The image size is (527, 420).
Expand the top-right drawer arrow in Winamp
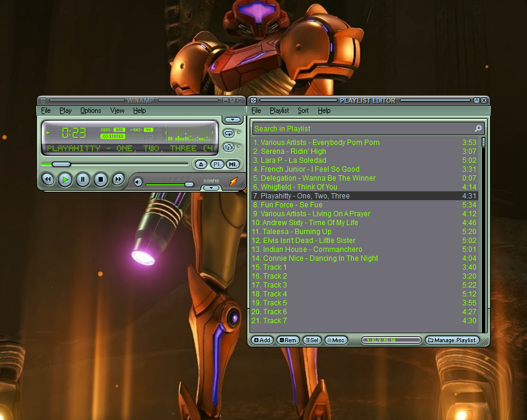tap(232, 119)
